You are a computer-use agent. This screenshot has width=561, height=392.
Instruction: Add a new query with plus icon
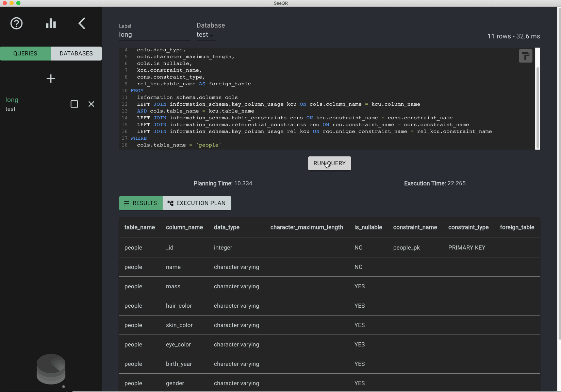51,79
